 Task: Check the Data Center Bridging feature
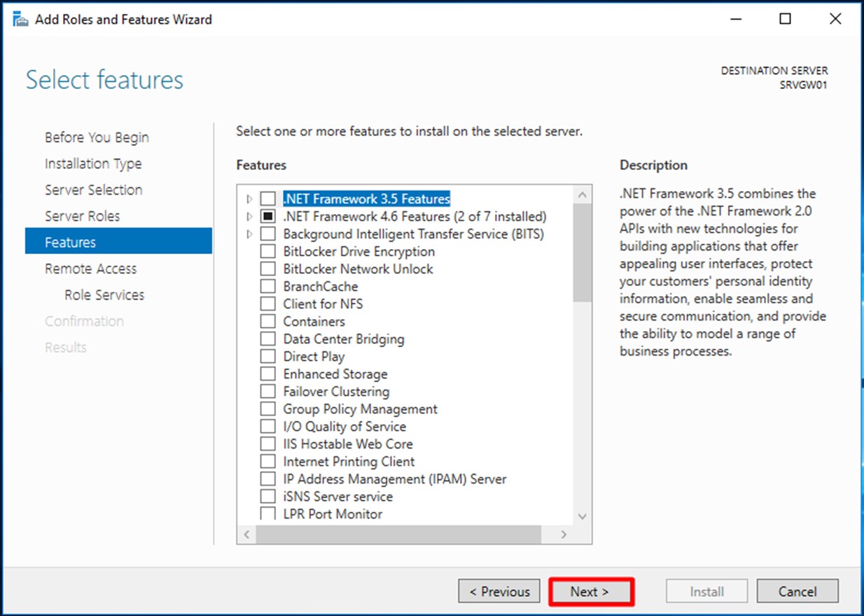[267, 338]
